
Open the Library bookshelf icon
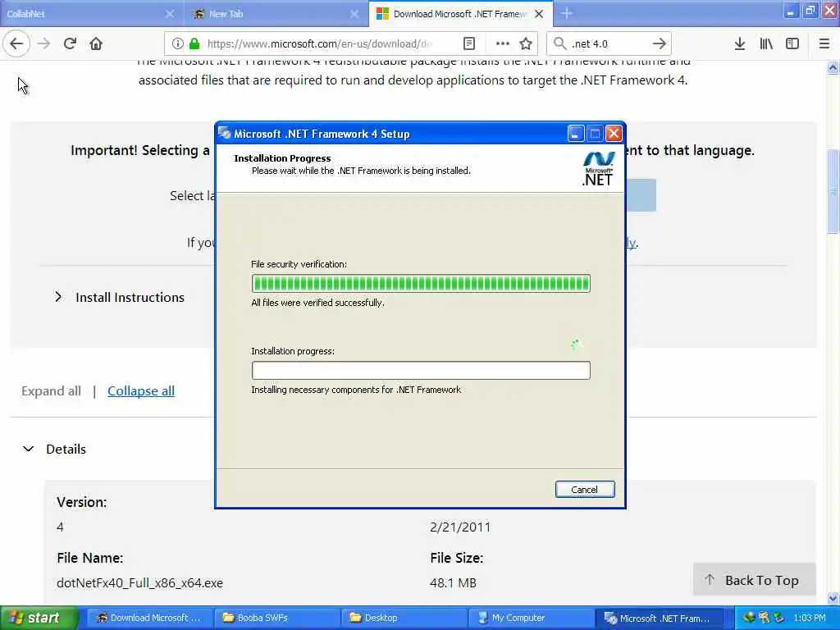pyautogui.click(x=766, y=43)
